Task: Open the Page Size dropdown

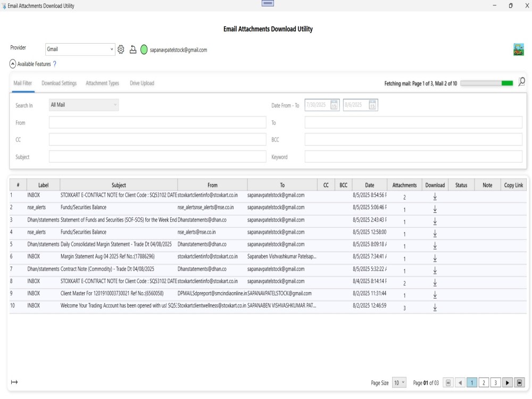Action: point(399,383)
